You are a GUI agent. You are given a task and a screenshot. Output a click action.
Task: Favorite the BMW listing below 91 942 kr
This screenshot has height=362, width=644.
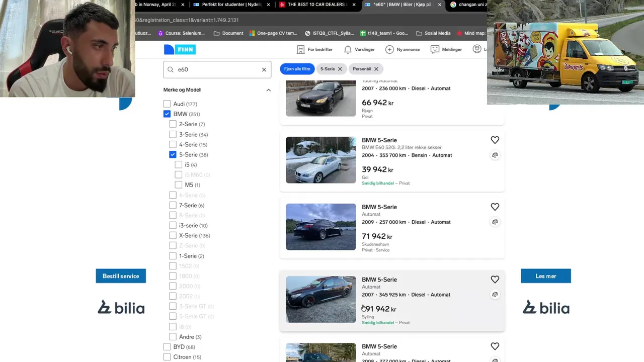coord(495,346)
